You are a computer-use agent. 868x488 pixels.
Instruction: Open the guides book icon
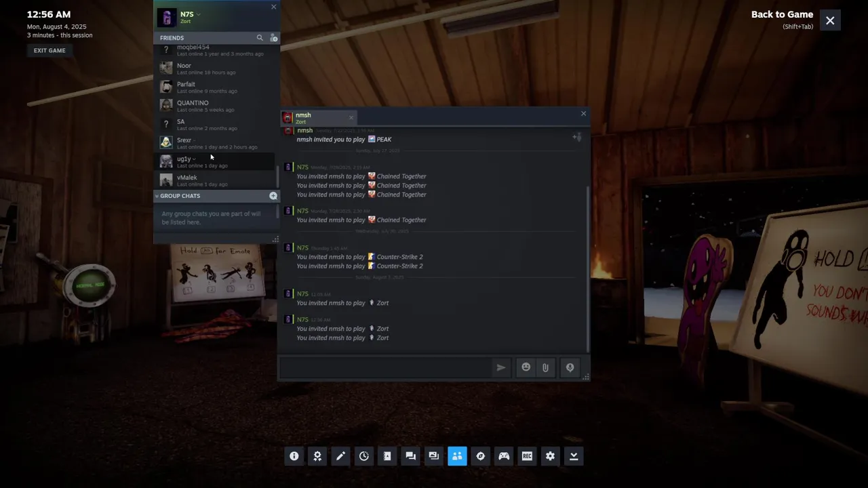pos(387,456)
